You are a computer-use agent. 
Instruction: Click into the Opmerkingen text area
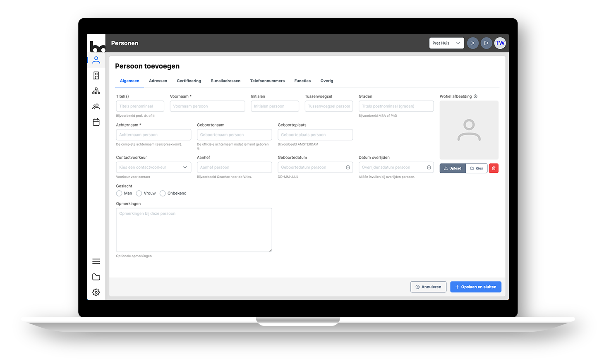coord(194,230)
